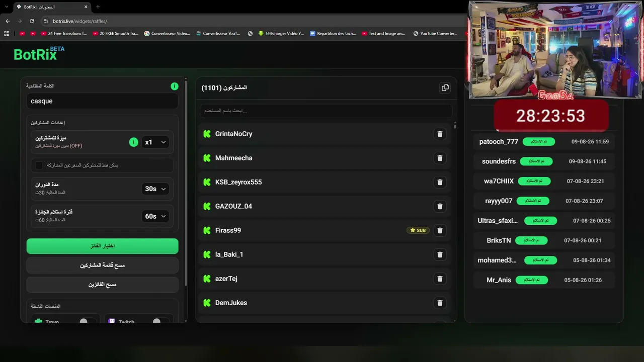Open the 'Convertisseur YouT...' bookmark
The height and width of the screenshot is (362, 644).
pos(218,34)
